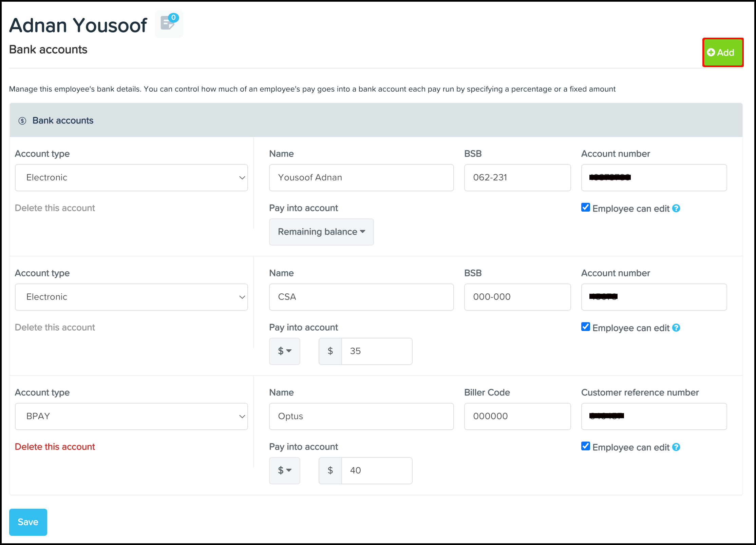Image resolution: width=756 pixels, height=545 pixels.
Task: Click Delete this account for the Optus account
Action: tap(55, 447)
